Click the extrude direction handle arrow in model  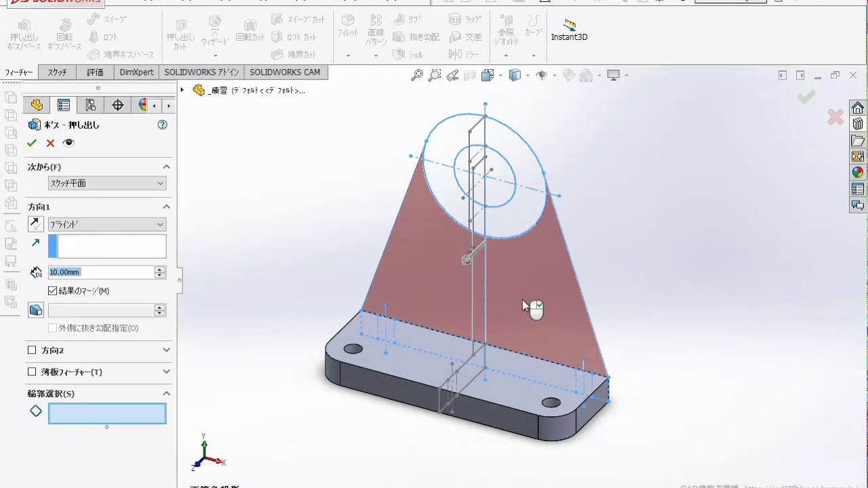474,253
